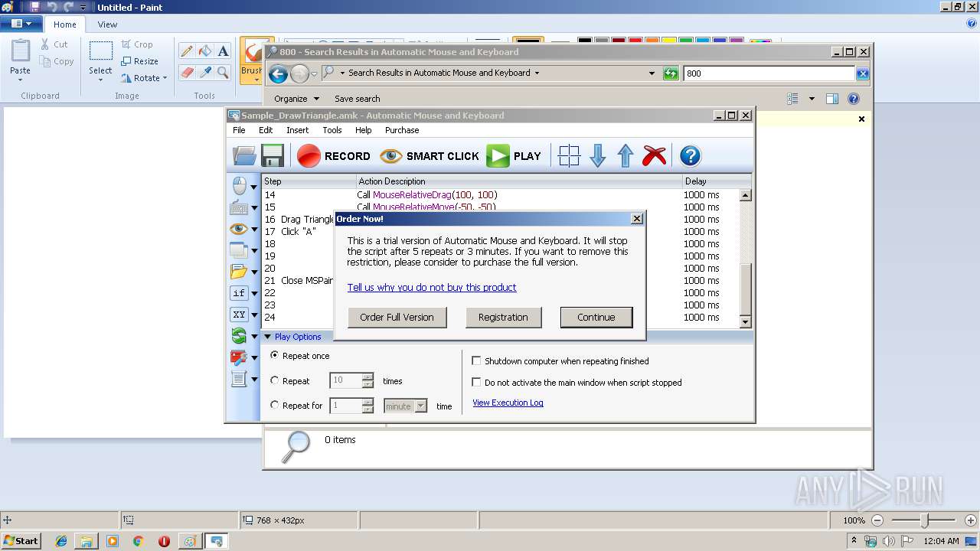The image size is (980, 551).
Task: Click the Paint zoom slider handle
Action: point(924,520)
